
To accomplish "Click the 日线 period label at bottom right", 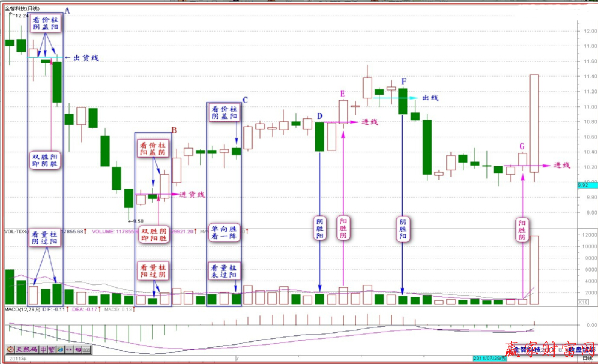I will (x=587, y=358).
